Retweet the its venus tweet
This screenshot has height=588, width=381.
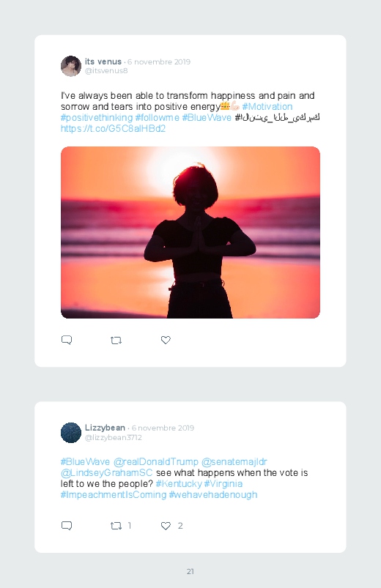pos(116,340)
